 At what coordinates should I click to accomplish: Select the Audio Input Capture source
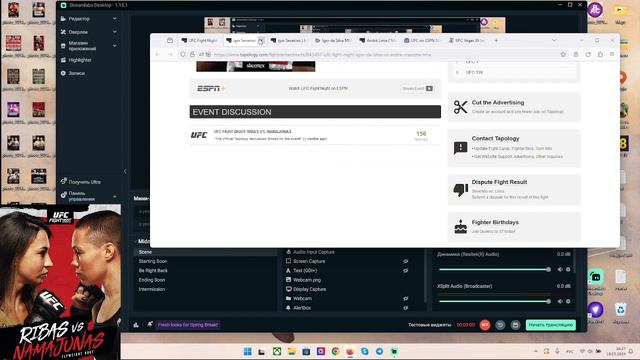[313, 252]
